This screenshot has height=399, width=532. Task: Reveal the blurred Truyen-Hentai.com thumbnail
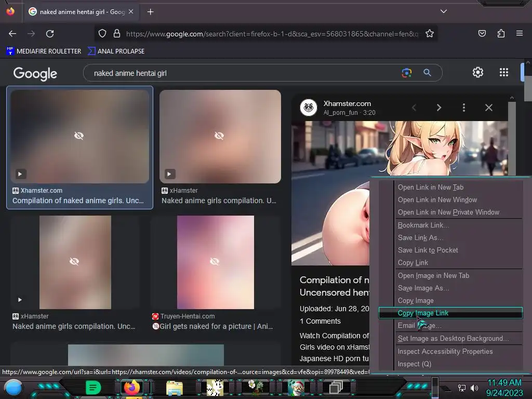click(215, 261)
